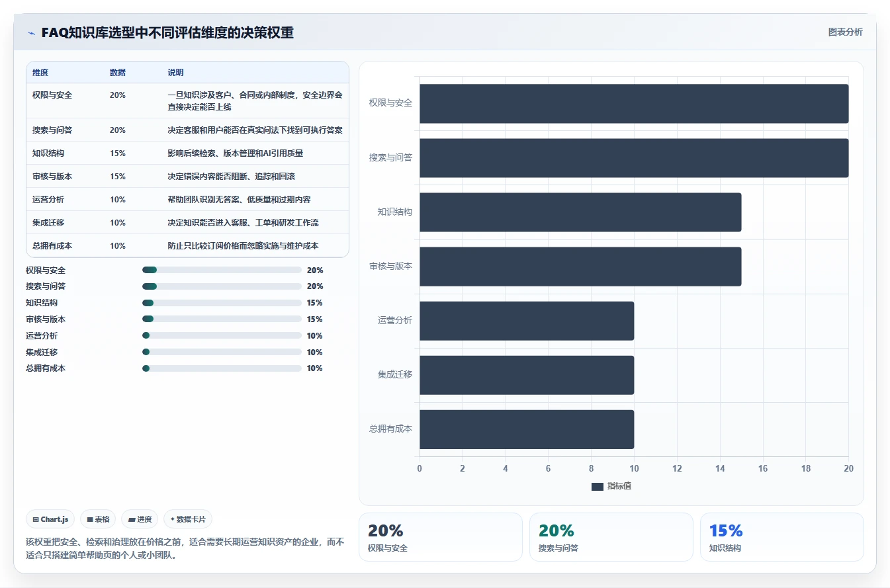Click the 总拥有成本 progress bar

click(x=222, y=368)
